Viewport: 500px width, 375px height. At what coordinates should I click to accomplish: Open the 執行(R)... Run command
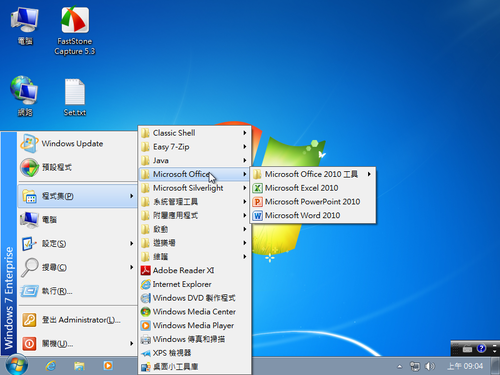(x=77, y=291)
